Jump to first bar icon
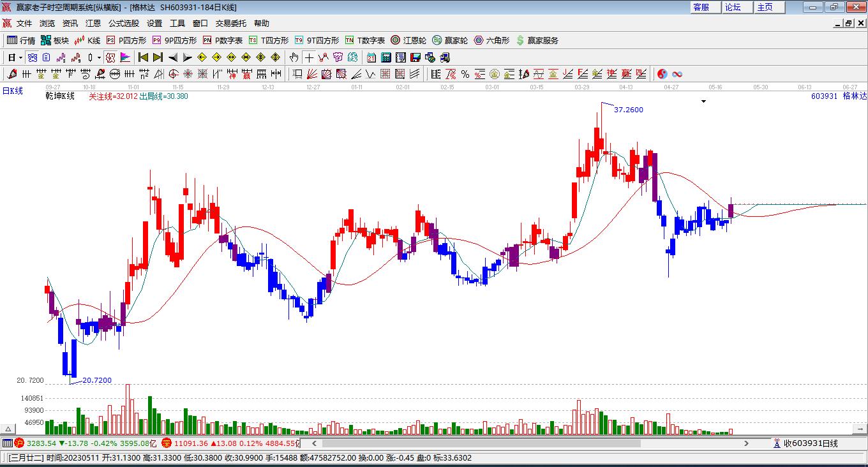This screenshot has width=868, height=467. coord(144,57)
